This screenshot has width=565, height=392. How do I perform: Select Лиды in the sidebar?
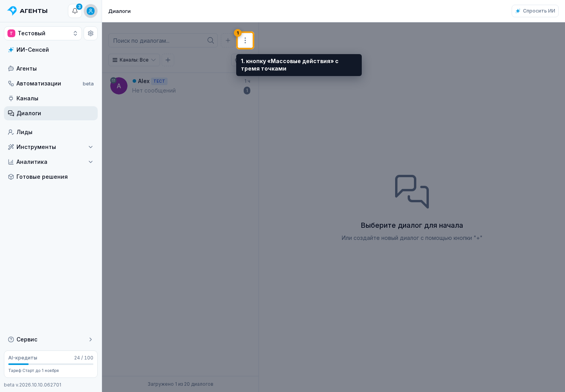51,132
